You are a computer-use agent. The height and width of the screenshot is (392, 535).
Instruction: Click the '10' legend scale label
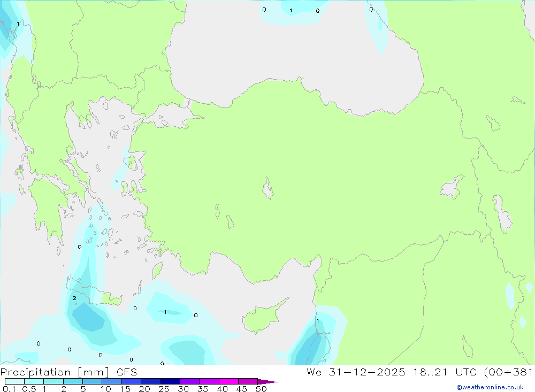(x=106, y=389)
